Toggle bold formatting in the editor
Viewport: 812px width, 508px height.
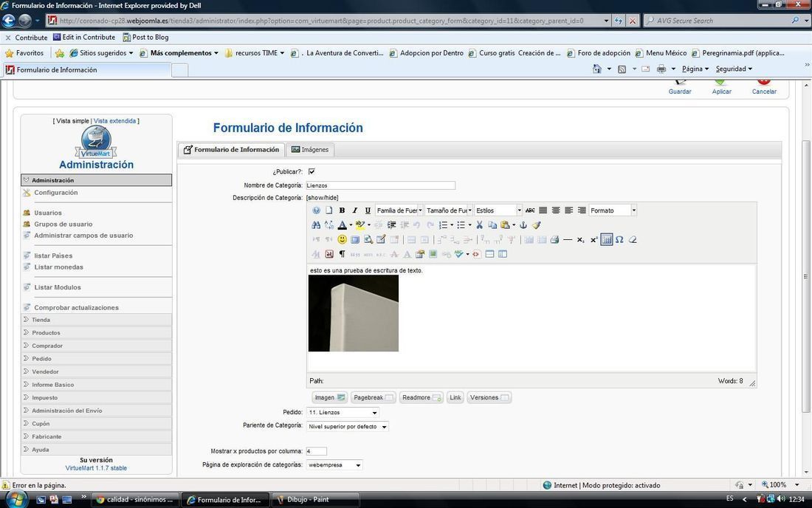[x=342, y=210]
